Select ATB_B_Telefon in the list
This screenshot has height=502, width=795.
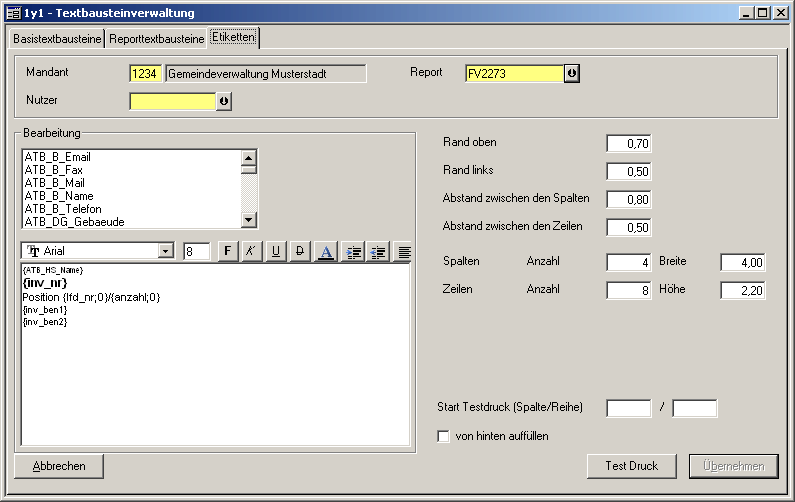(64, 209)
